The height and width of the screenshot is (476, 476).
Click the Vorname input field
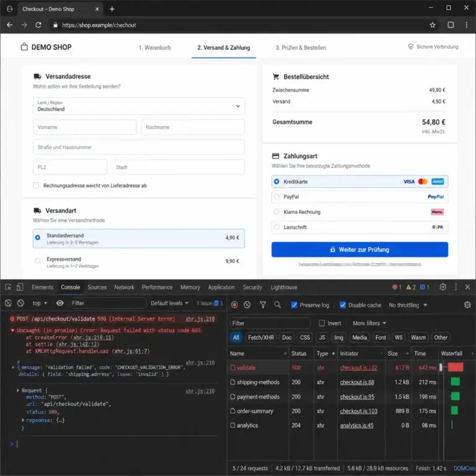[85, 127]
